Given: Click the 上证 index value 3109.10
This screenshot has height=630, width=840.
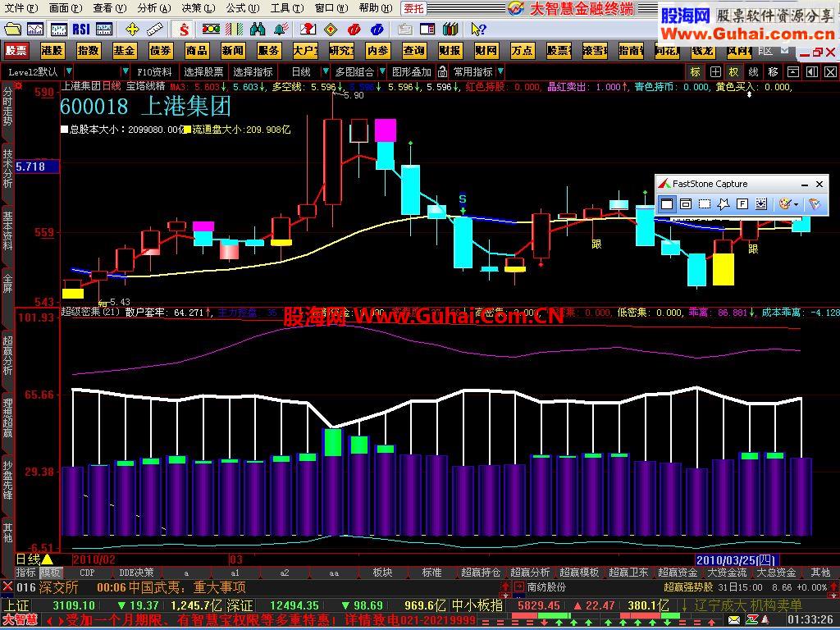Looking at the screenshot, I should click(74, 605).
